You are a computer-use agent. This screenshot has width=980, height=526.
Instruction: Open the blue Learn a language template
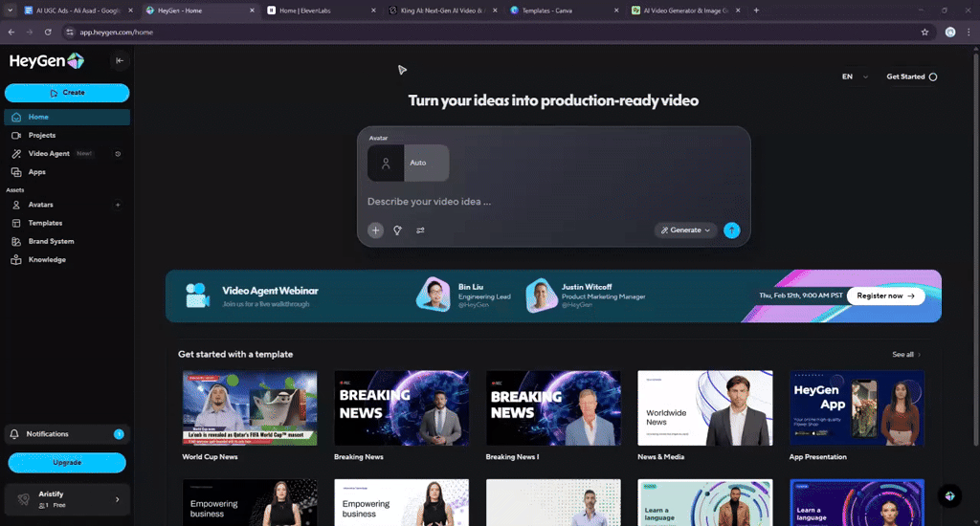(x=857, y=502)
